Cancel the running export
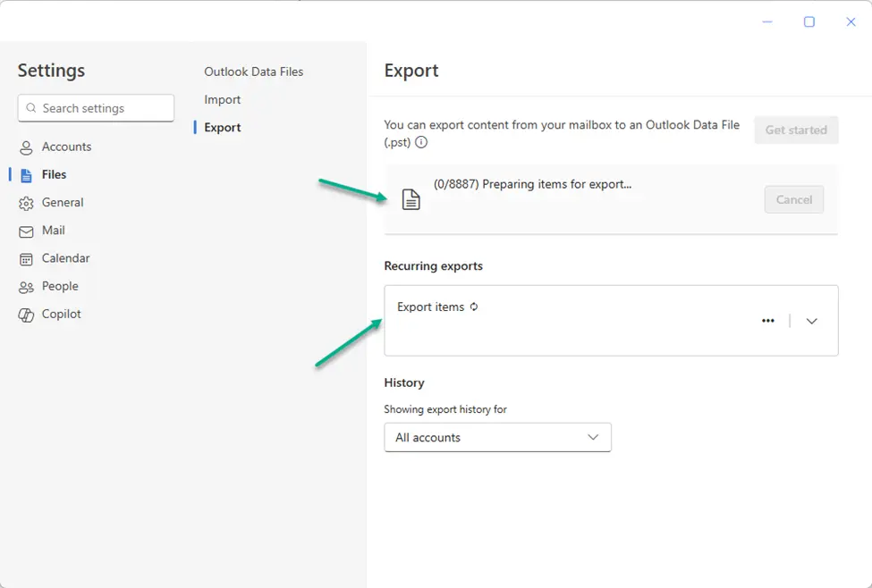The height and width of the screenshot is (588, 872). coord(793,199)
